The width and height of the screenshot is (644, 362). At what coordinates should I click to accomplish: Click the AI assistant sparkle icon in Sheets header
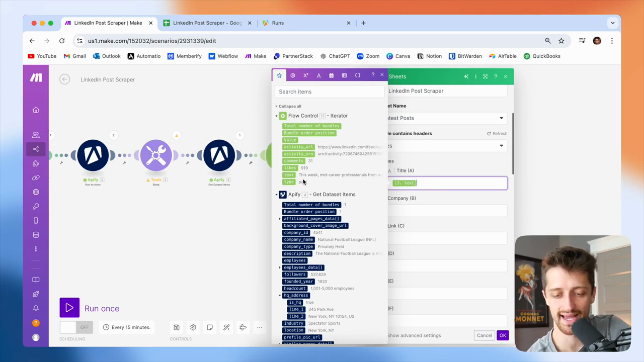pyautogui.click(x=466, y=76)
